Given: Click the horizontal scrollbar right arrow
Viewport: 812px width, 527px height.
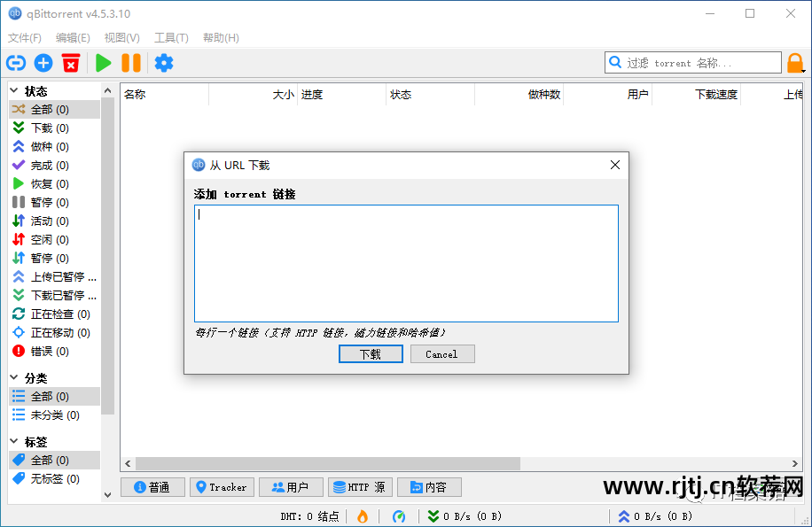Looking at the screenshot, I should point(795,463).
